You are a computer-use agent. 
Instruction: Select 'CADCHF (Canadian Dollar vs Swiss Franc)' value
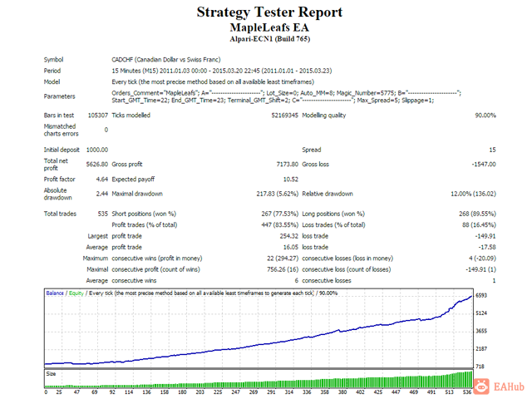[x=166, y=59]
